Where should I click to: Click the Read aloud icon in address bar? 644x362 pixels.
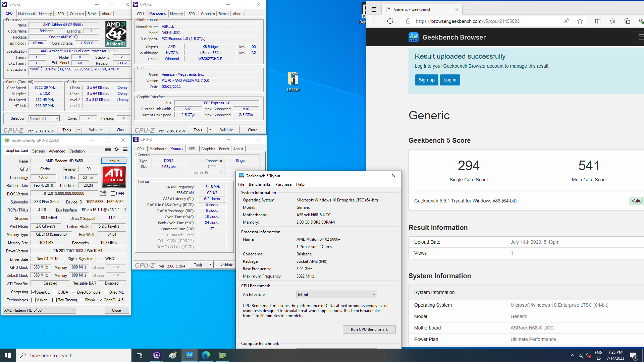(567, 21)
